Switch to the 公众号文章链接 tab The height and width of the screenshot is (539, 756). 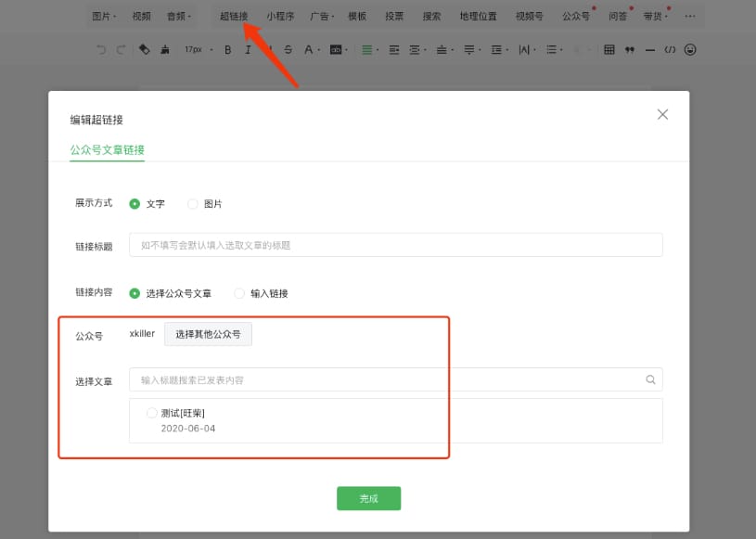[x=107, y=150]
